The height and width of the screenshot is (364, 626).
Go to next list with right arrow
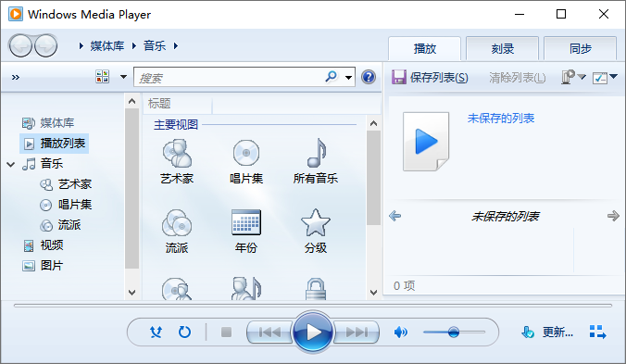(613, 216)
